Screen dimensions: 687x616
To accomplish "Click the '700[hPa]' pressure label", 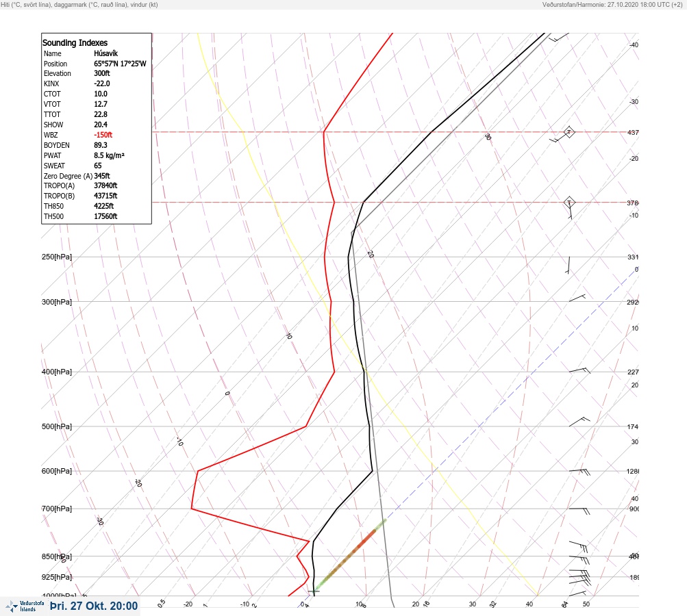I will [57, 509].
